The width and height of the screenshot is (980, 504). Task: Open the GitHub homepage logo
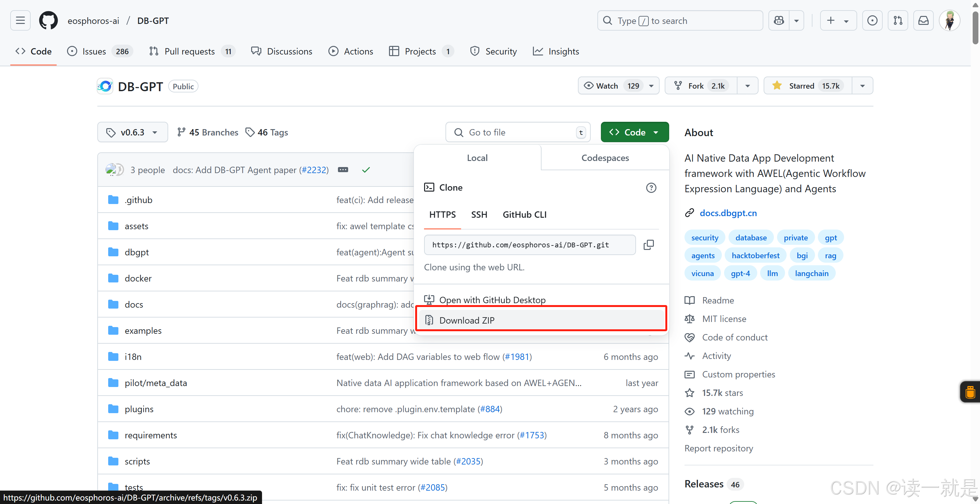tap(48, 20)
